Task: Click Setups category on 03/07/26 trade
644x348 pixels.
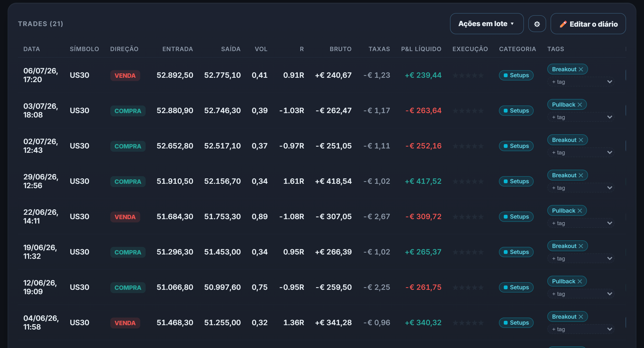Action: (x=516, y=111)
